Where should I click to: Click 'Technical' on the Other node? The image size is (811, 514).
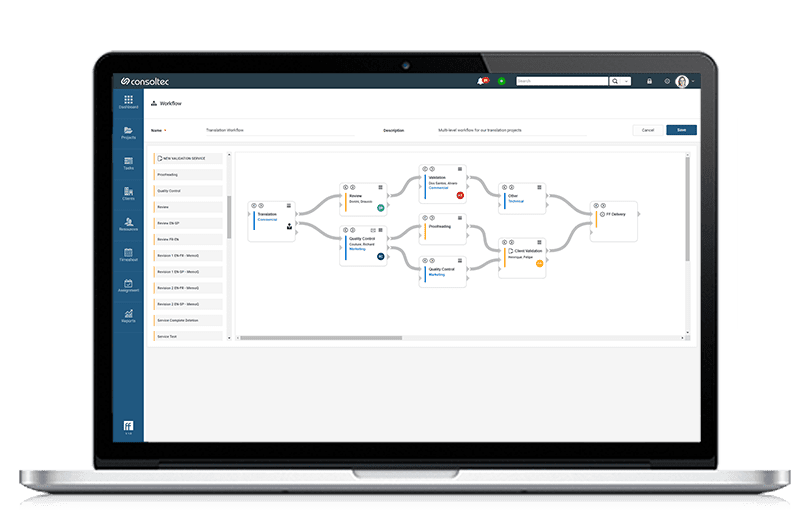point(516,201)
